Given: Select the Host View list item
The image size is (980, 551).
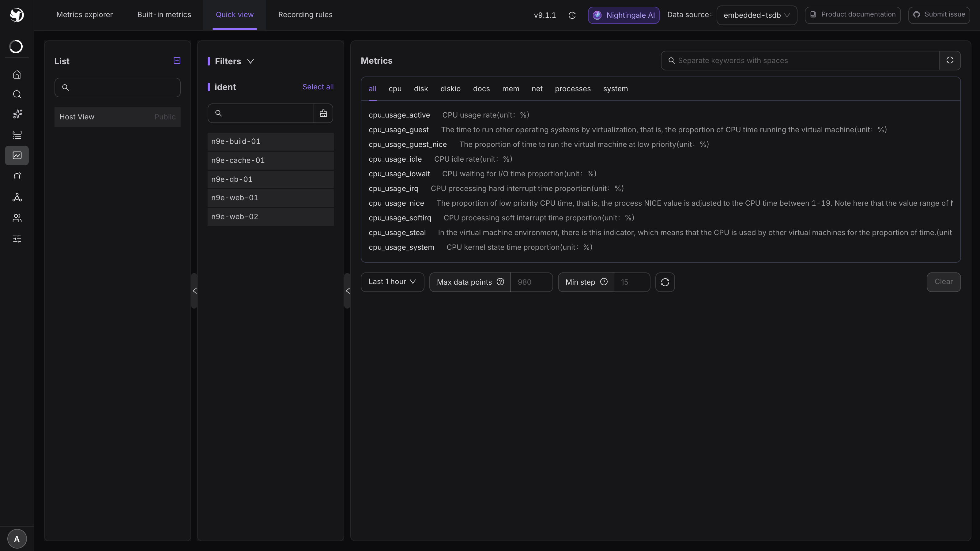Looking at the screenshot, I should point(117,117).
